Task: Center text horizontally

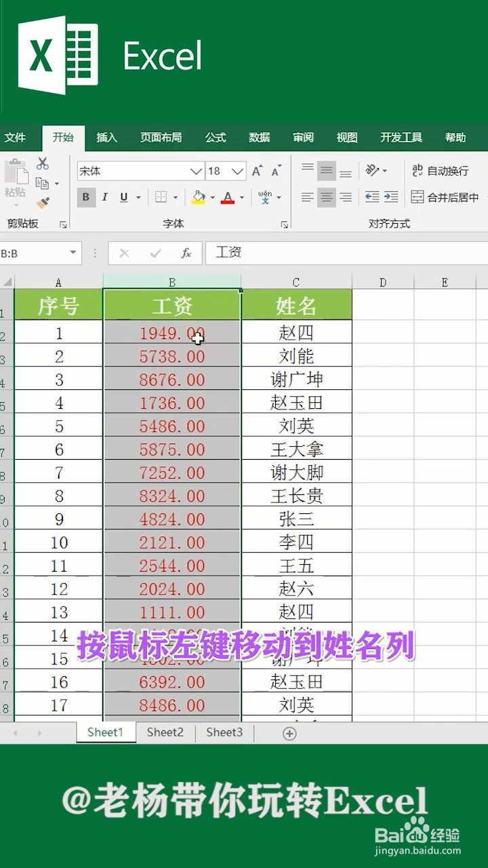Action: [327, 197]
